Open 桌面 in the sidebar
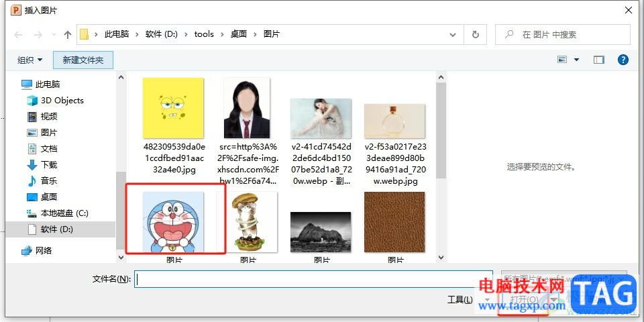The height and width of the screenshot is (322, 644). 42,197
